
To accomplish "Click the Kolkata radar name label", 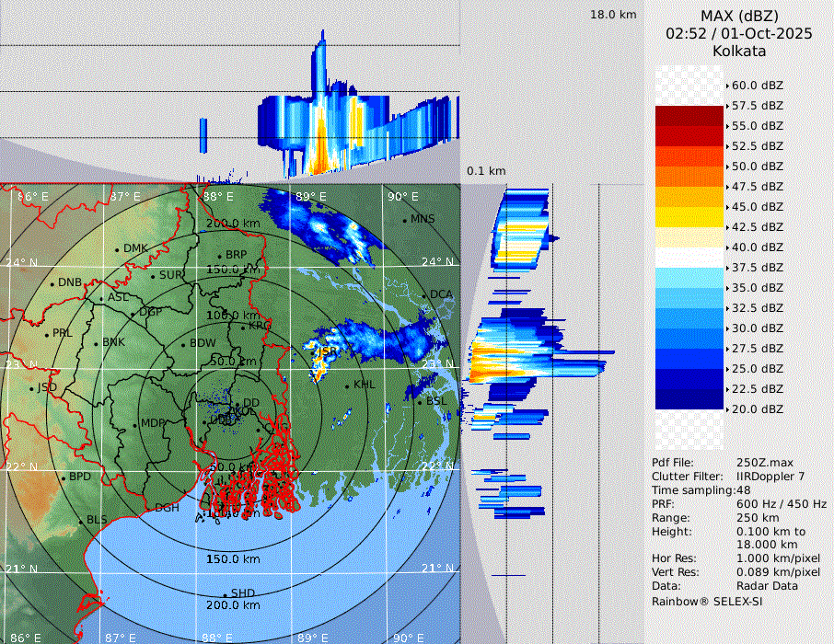I will pyautogui.click(x=739, y=52).
